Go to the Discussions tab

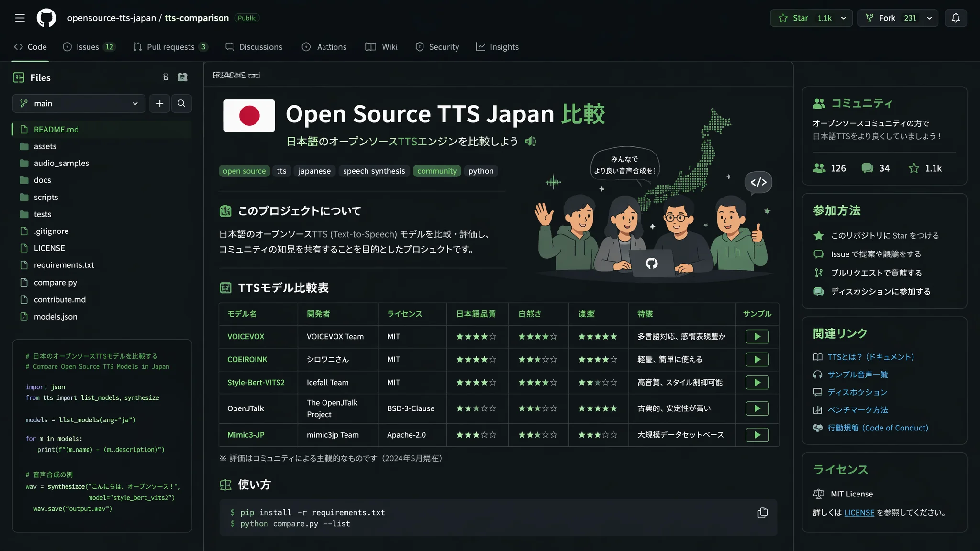pyautogui.click(x=254, y=47)
